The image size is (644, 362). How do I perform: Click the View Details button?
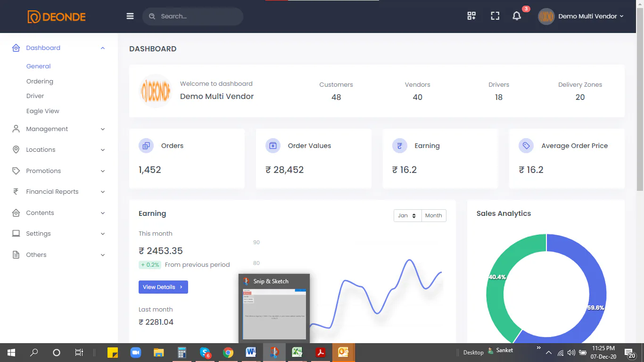coord(163,287)
